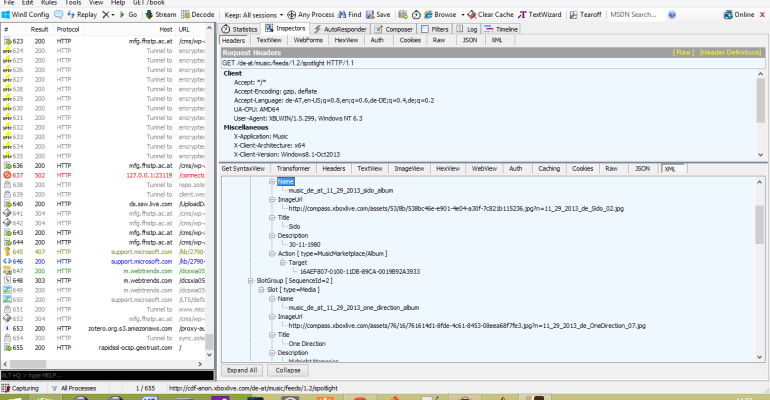Viewport: 770px width, 400px height.
Task: Open the Help menu
Action: tap(118, 2)
